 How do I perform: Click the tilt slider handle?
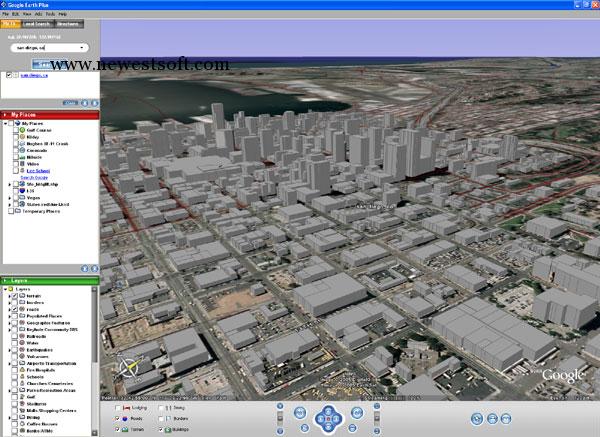(x=377, y=418)
